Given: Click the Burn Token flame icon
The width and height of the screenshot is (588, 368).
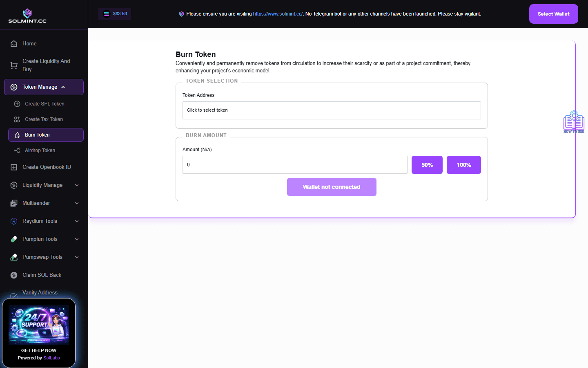Looking at the screenshot, I should pos(17,135).
